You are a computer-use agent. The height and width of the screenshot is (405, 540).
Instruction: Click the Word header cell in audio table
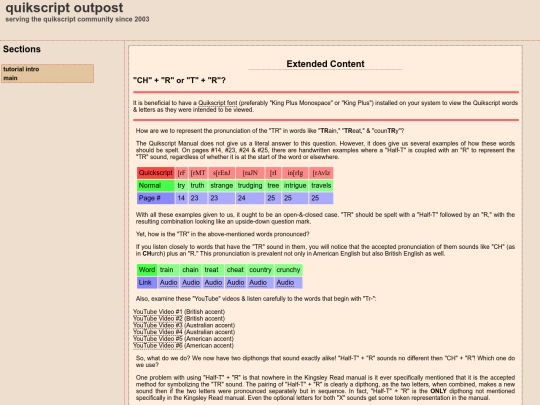coord(147,270)
